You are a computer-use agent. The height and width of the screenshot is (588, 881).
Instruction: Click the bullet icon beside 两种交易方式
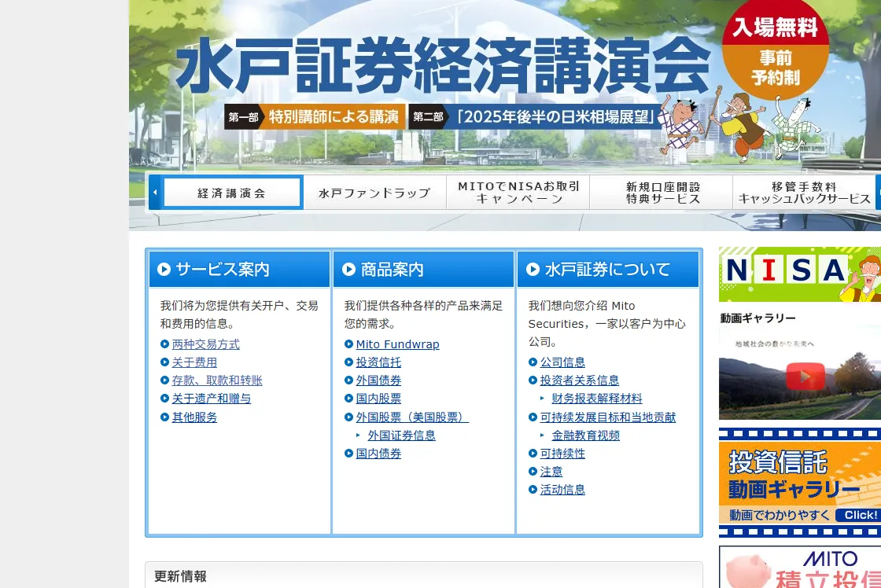(164, 344)
